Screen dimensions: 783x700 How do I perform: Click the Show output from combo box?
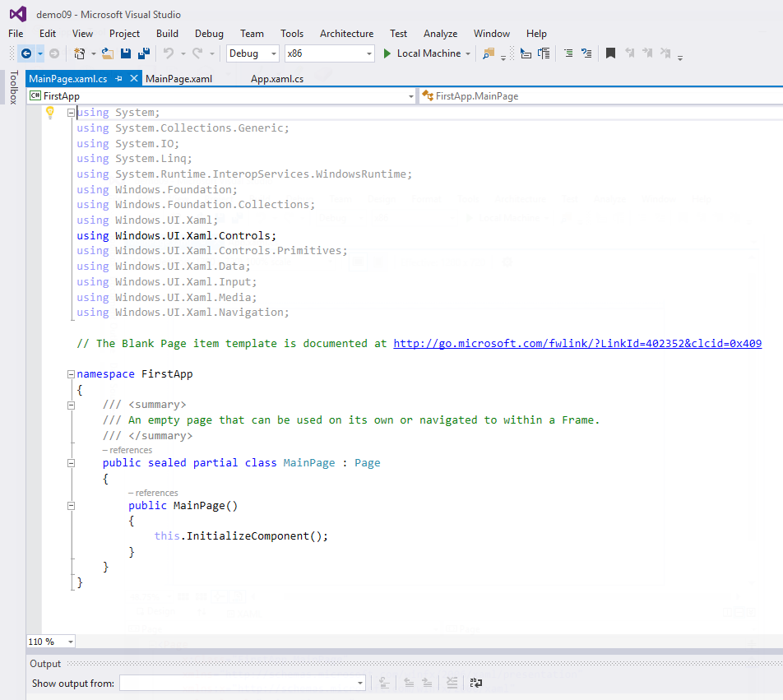[242, 684]
